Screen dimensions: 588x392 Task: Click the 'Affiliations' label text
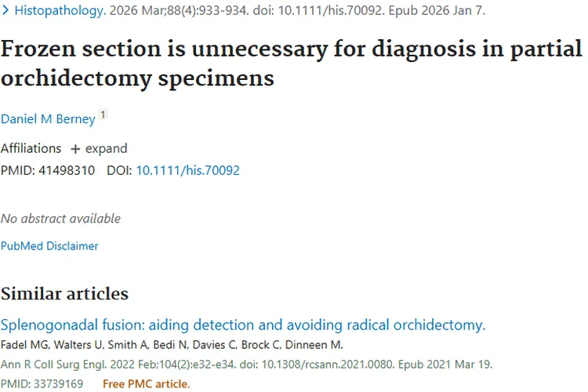(31, 148)
